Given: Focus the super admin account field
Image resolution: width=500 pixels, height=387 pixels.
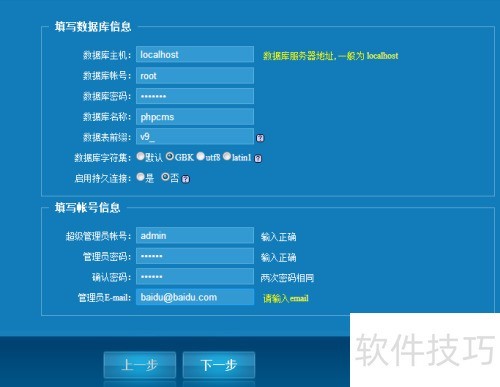Looking at the screenshot, I should click(x=195, y=236).
